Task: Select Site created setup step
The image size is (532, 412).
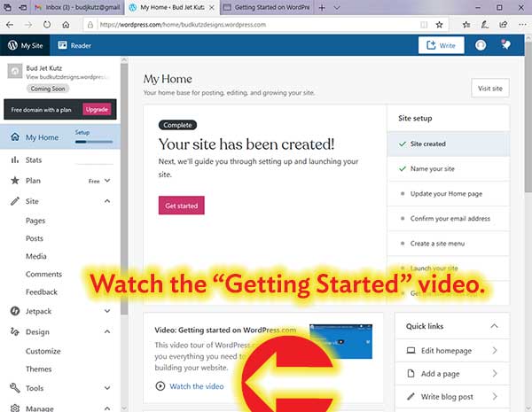Action: point(449,144)
